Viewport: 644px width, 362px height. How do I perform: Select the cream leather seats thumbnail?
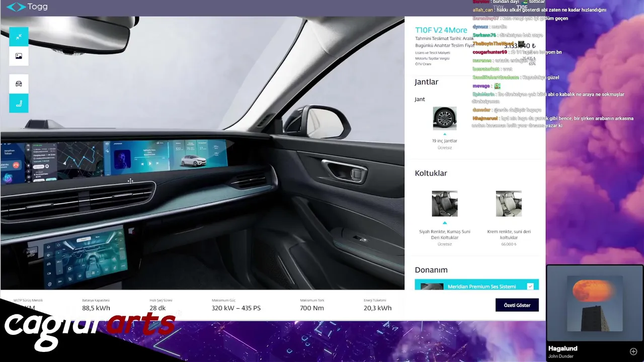(x=509, y=204)
